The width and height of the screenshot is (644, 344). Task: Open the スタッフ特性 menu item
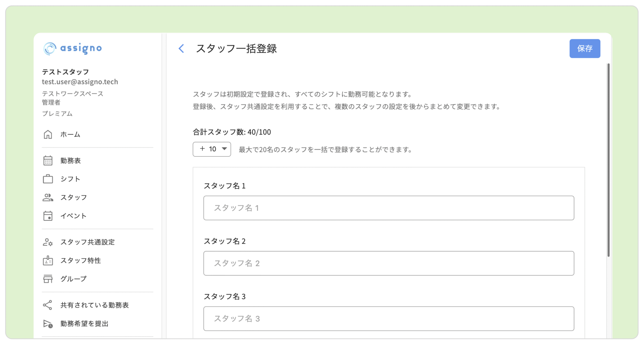click(80, 260)
